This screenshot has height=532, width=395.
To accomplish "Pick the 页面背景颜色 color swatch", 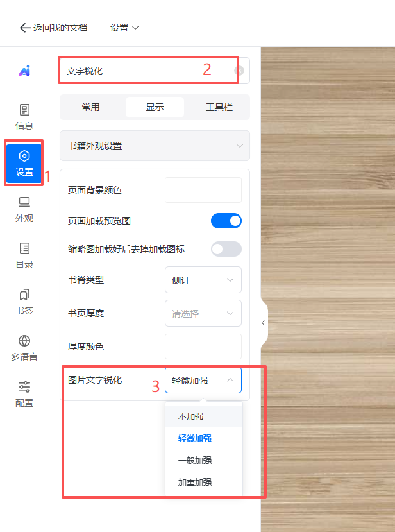I will click(x=203, y=190).
